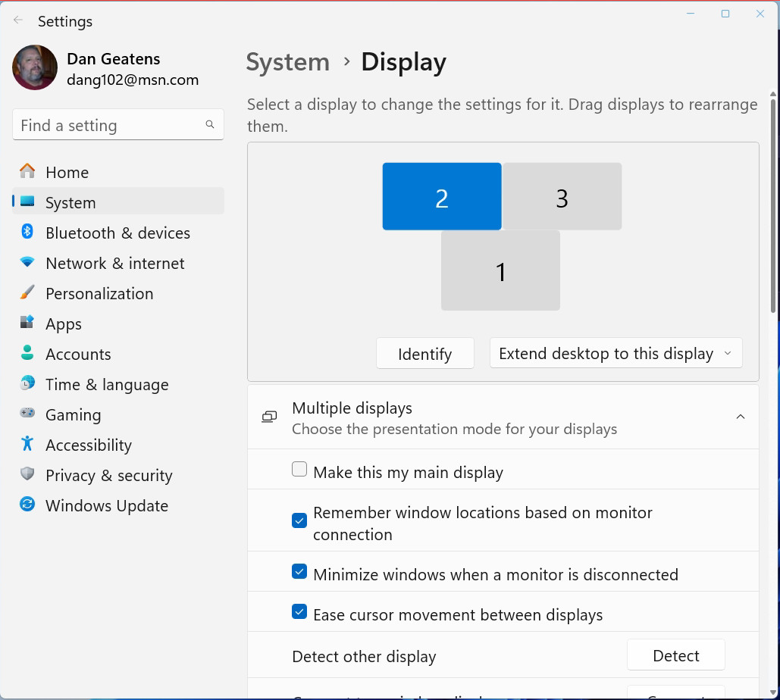
Task: Open Bluetooth & devices icon
Action: (x=27, y=233)
